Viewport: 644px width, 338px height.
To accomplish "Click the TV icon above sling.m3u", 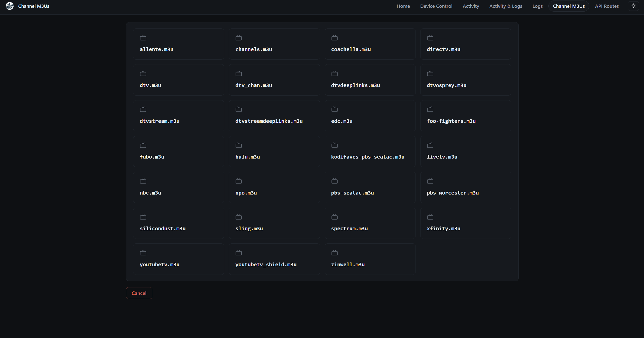I will coord(239,217).
